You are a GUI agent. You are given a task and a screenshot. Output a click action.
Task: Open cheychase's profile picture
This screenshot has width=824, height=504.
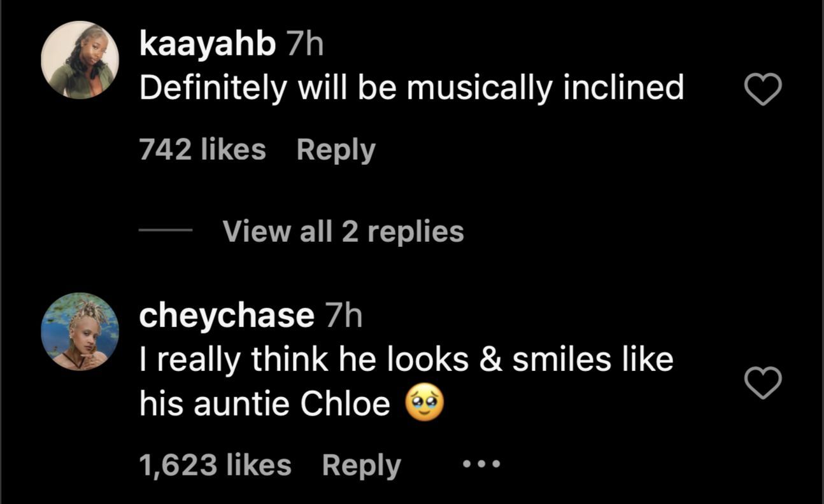pos(80,332)
